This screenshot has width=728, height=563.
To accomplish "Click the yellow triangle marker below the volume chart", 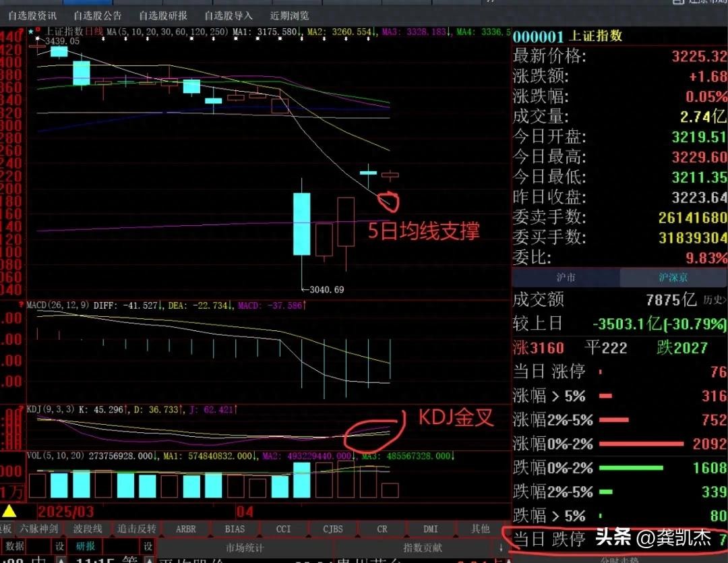I will [x=9, y=510].
